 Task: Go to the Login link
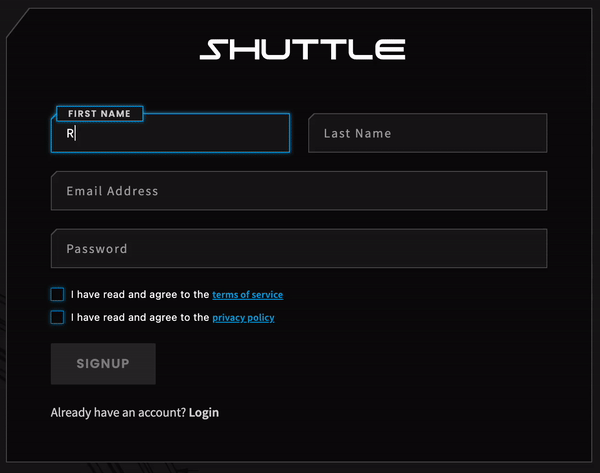click(204, 412)
